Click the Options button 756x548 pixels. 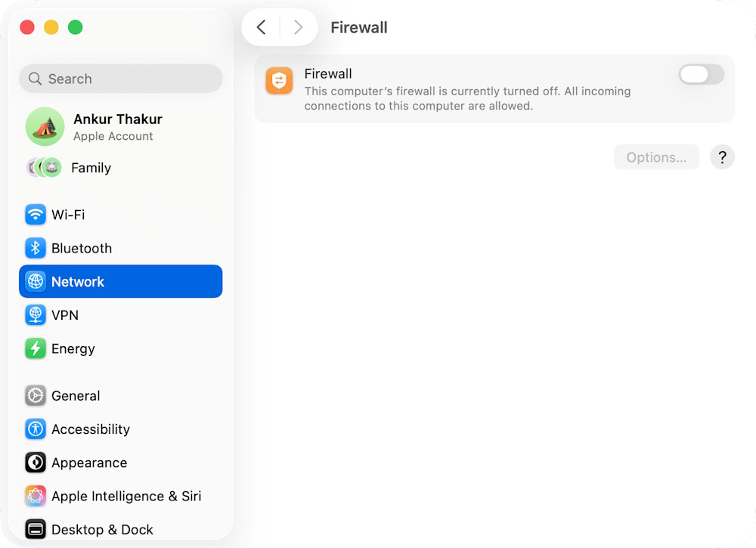point(656,156)
